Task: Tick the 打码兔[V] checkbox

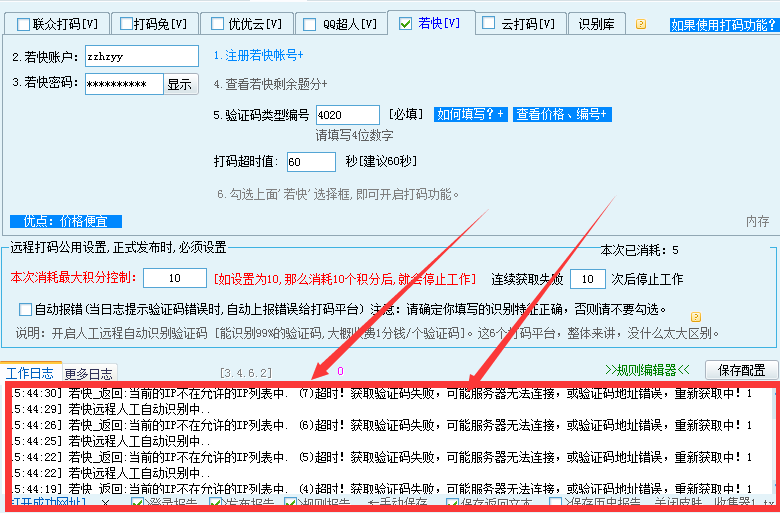Action: (x=126, y=24)
